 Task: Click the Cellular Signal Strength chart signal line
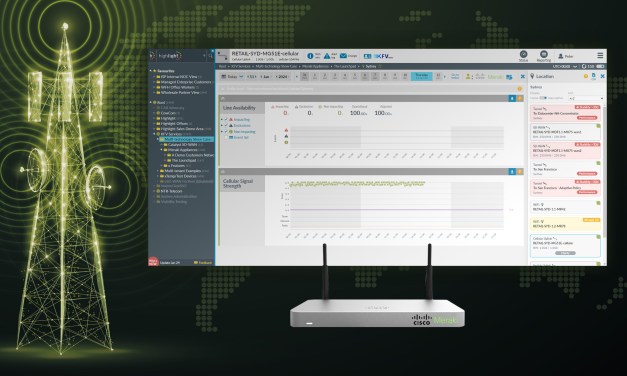(x=358, y=184)
